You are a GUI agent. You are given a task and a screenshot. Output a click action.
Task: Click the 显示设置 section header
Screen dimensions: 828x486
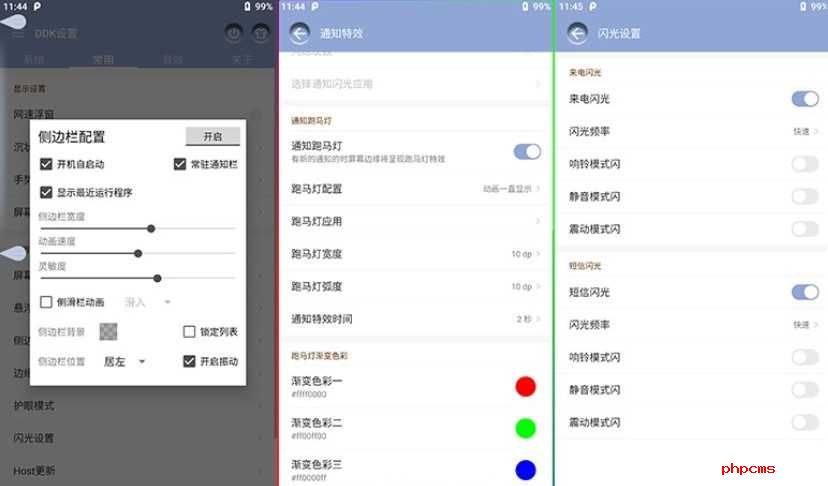(30, 88)
